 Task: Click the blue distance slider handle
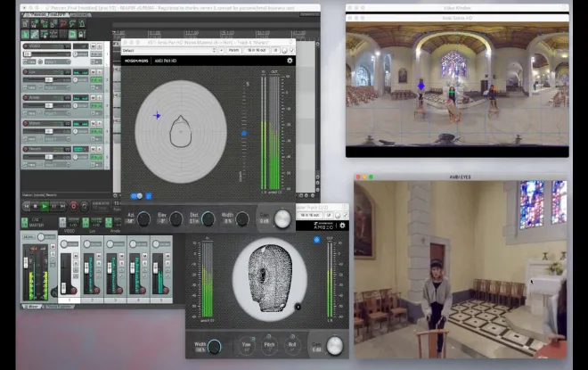(244, 134)
